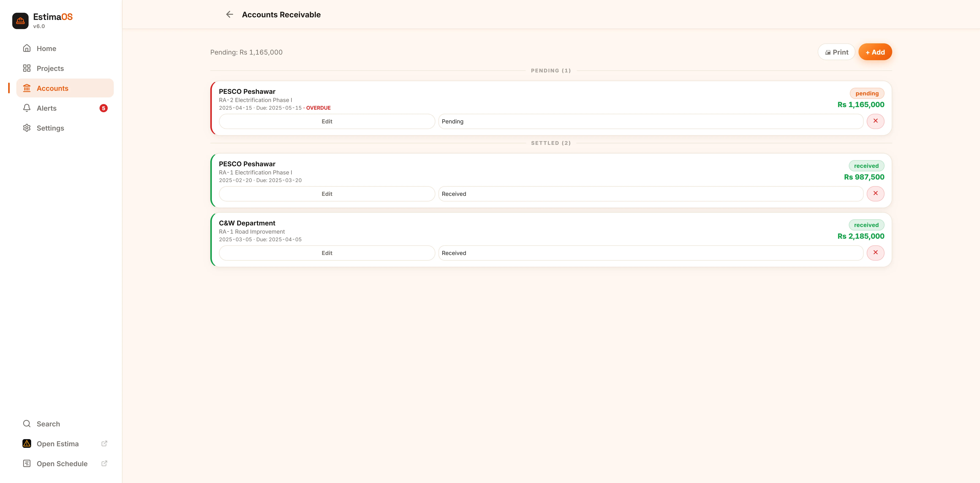
Task: Open Settings in the sidebar
Action: (65, 128)
